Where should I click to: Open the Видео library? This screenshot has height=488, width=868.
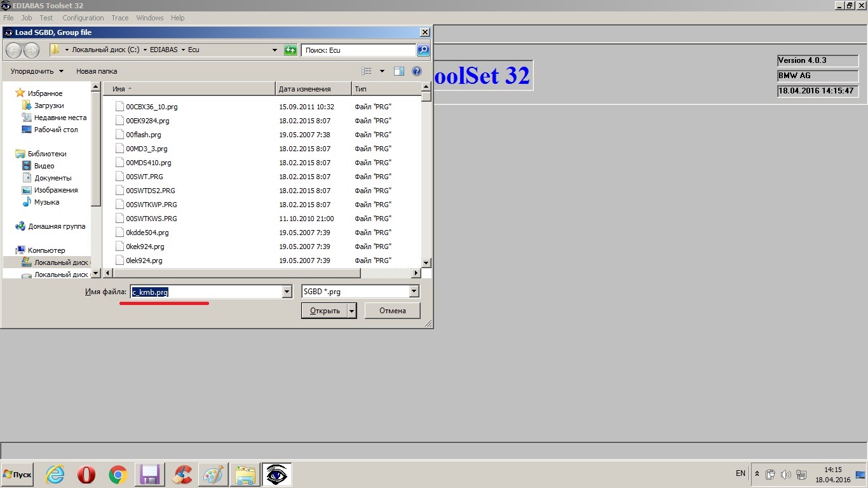tap(37, 166)
